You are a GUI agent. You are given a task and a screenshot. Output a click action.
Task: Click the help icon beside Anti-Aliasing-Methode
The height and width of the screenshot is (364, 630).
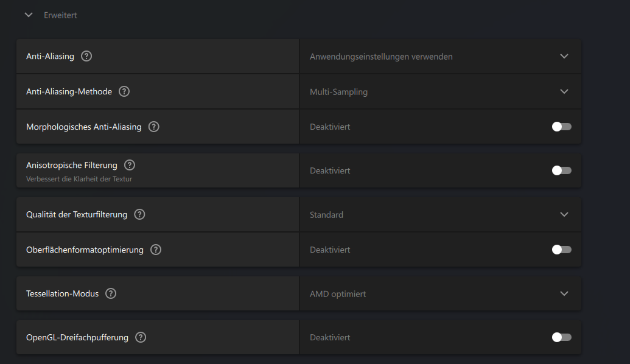(x=124, y=91)
